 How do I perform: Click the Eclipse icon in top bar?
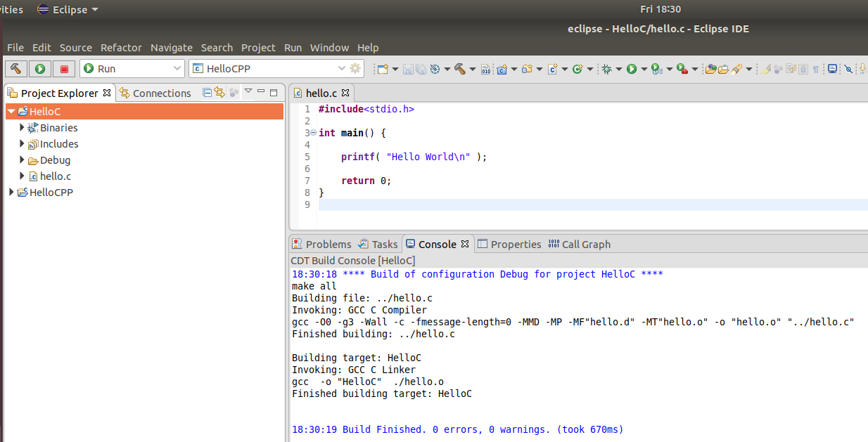pyautogui.click(x=43, y=10)
